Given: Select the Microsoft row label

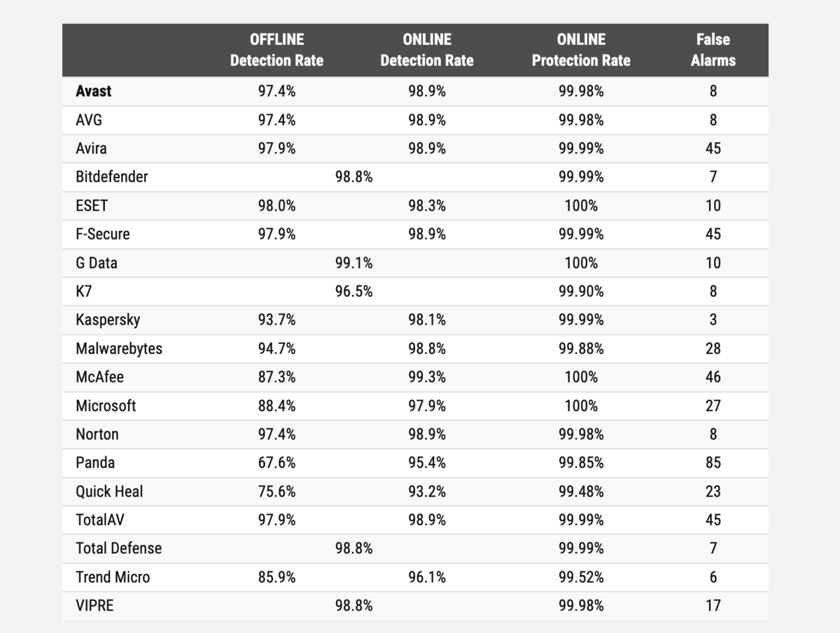Looking at the screenshot, I should [x=106, y=405].
